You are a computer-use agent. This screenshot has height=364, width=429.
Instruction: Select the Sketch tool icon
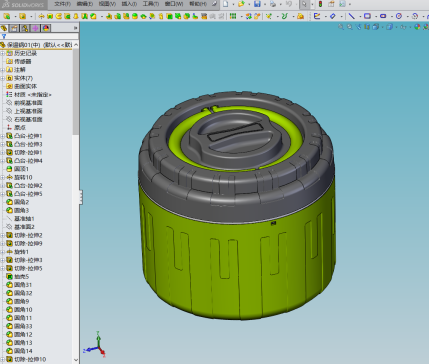tap(317, 16)
